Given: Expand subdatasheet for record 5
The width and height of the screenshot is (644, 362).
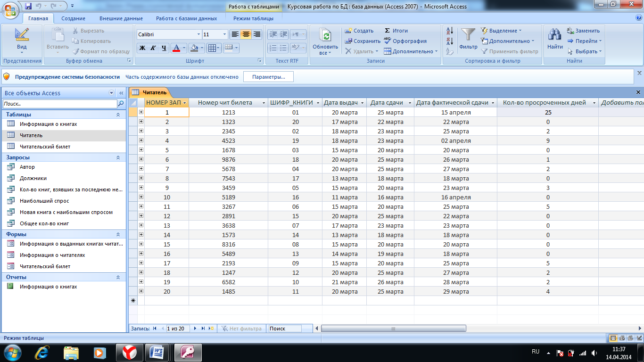Looking at the screenshot, I should 141,150.
